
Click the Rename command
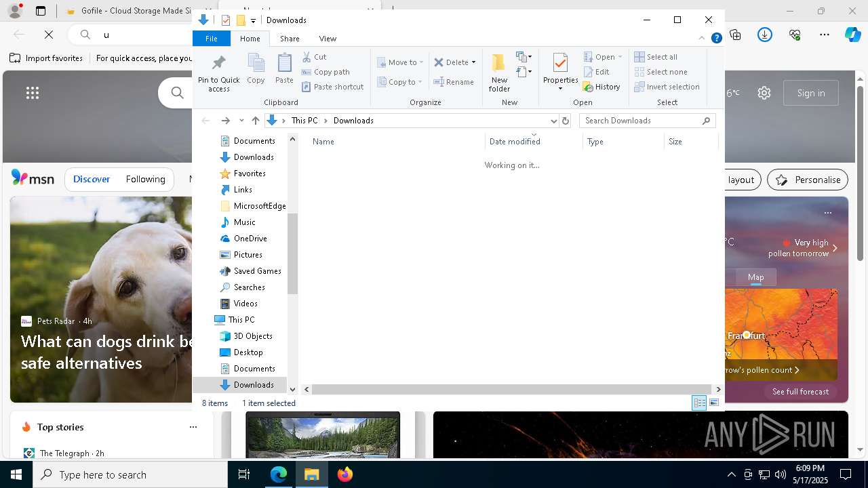pyautogui.click(x=454, y=82)
